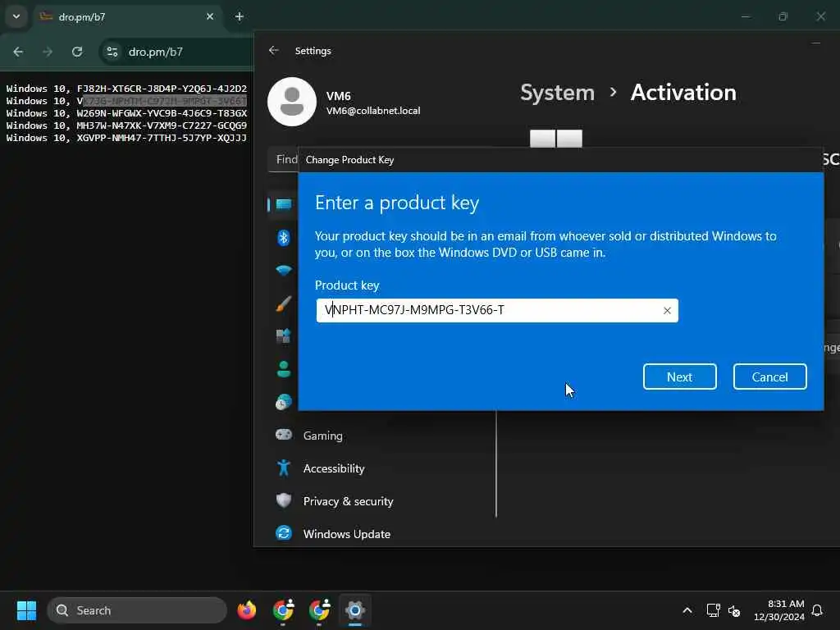Open a new browser tab
This screenshot has height=630, width=840.
[240, 16]
